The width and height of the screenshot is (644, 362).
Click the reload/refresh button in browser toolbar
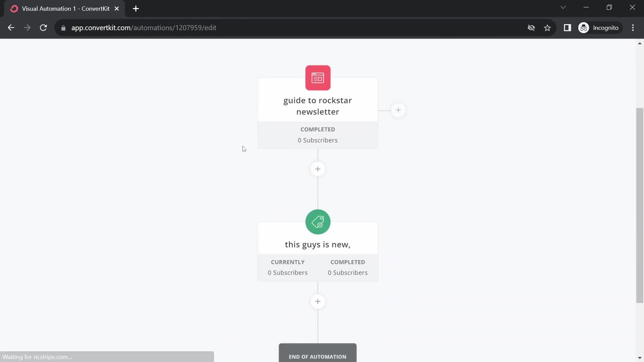click(43, 28)
